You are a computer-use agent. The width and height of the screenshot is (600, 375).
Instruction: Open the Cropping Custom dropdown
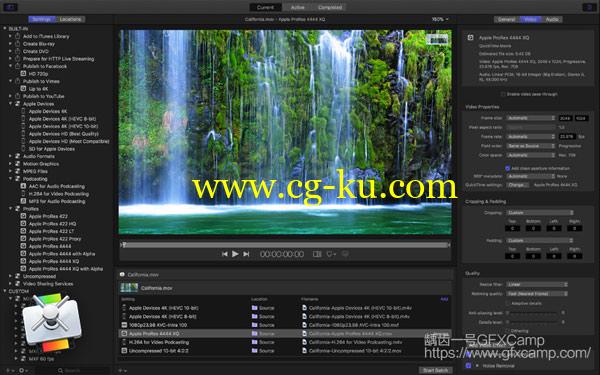(540, 212)
